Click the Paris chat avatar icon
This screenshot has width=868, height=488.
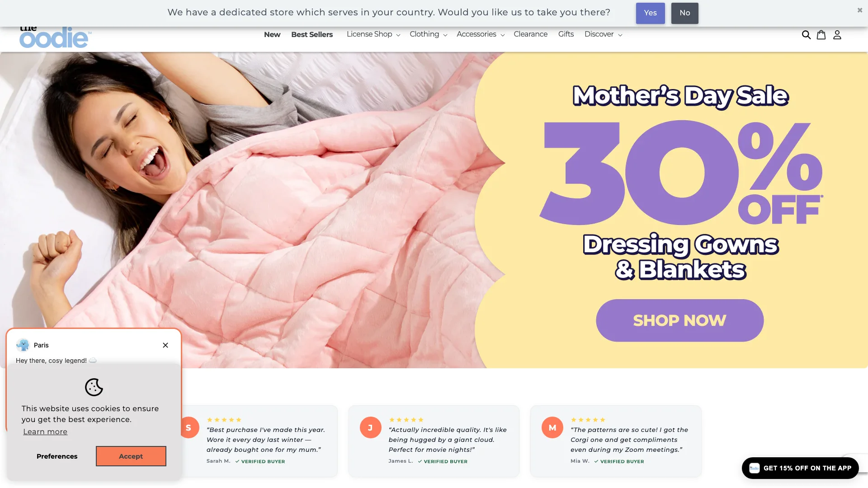point(23,345)
